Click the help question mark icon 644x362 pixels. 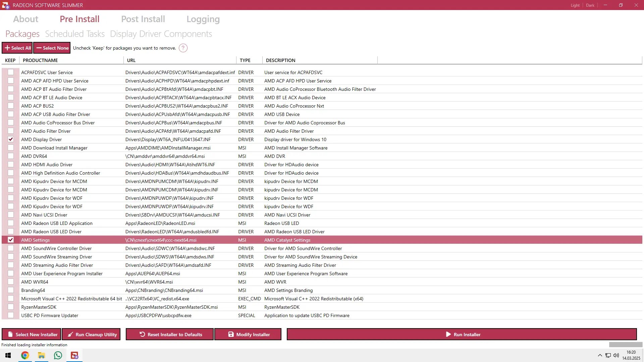[x=183, y=48]
